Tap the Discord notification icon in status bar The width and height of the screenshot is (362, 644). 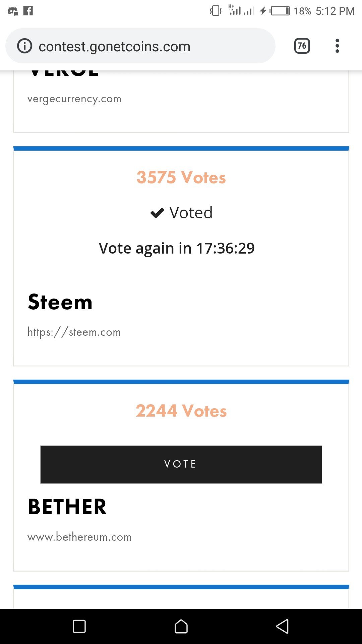13,11
